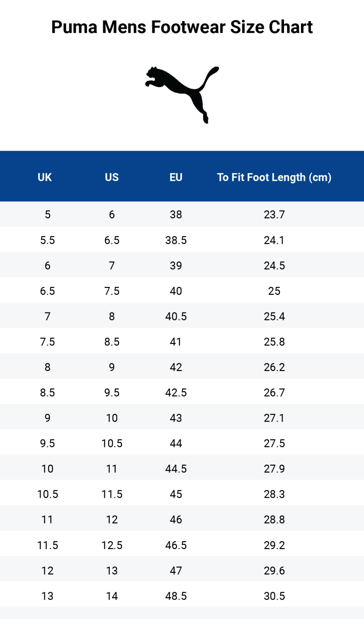Select foot length 25.4 value
364x619 pixels.
[274, 316]
